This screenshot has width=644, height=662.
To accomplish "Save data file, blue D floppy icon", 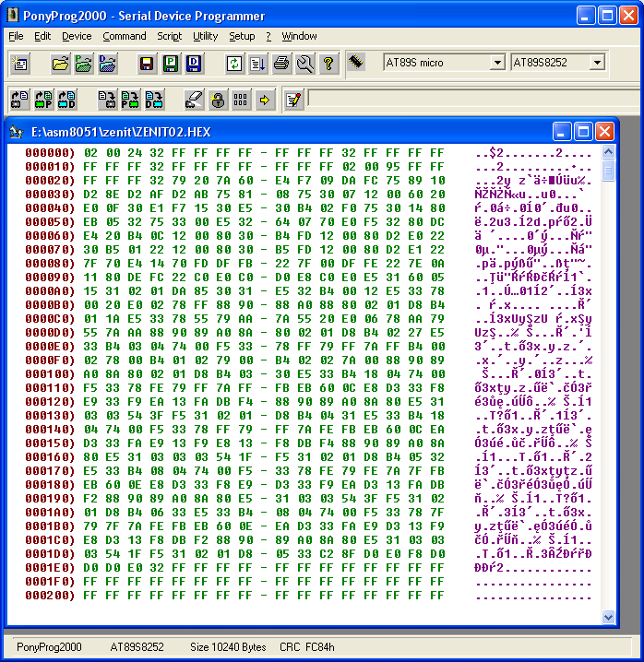I will point(194,64).
